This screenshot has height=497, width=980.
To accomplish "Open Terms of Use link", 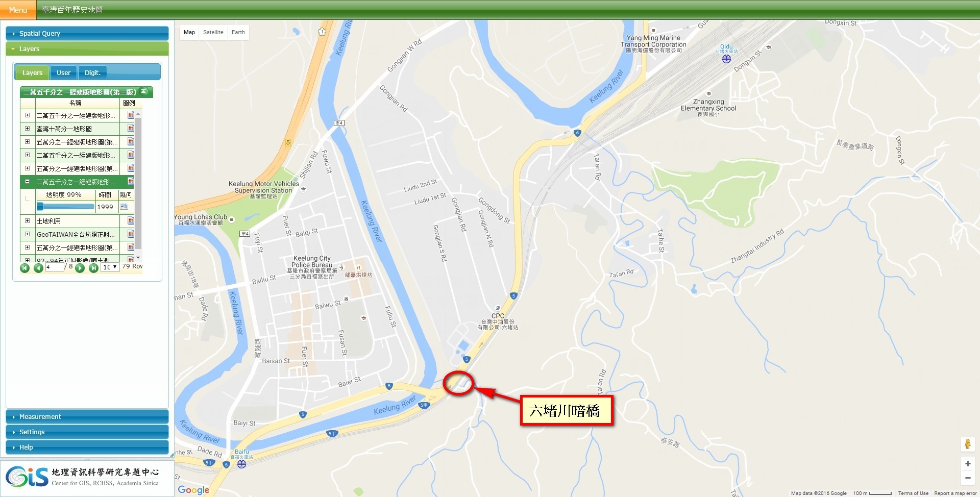I will 913,493.
